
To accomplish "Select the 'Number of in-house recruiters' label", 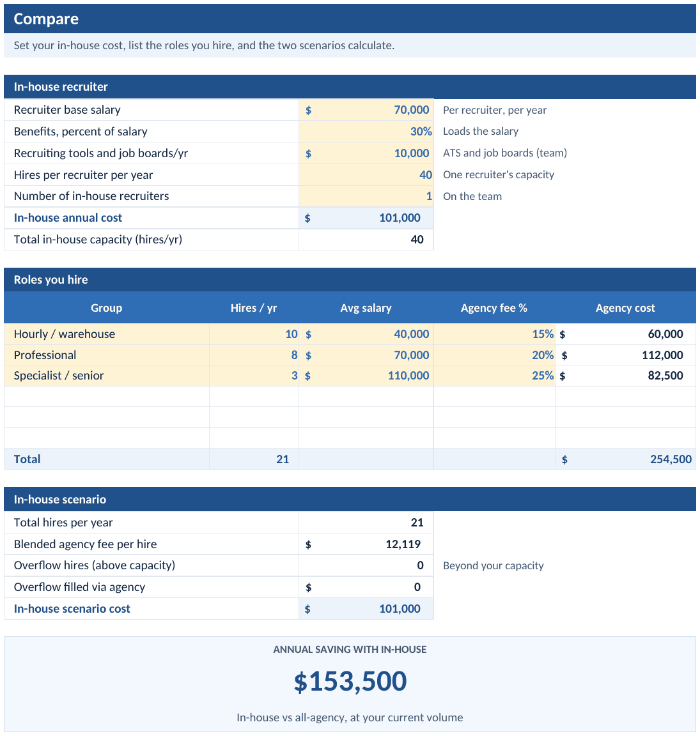I will (91, 196).
